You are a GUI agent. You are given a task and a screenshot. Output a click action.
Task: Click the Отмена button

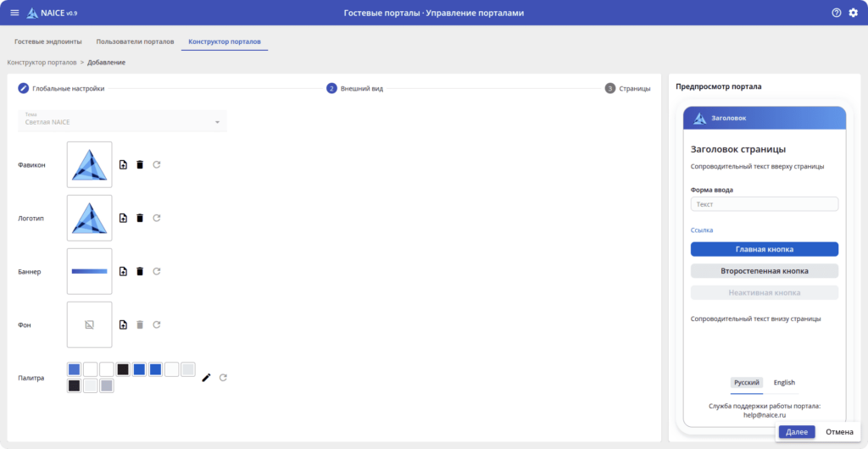pos(839,432)
